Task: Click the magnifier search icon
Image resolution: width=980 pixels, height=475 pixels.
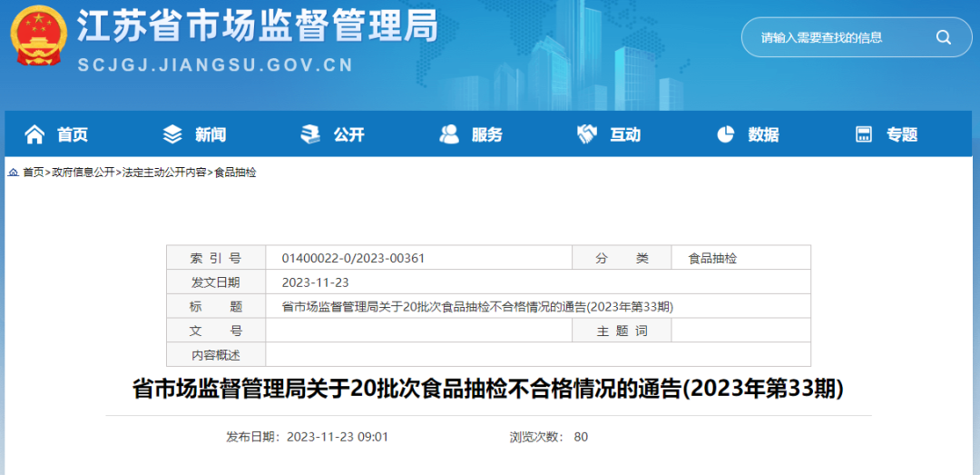Action: click(943, 37)
